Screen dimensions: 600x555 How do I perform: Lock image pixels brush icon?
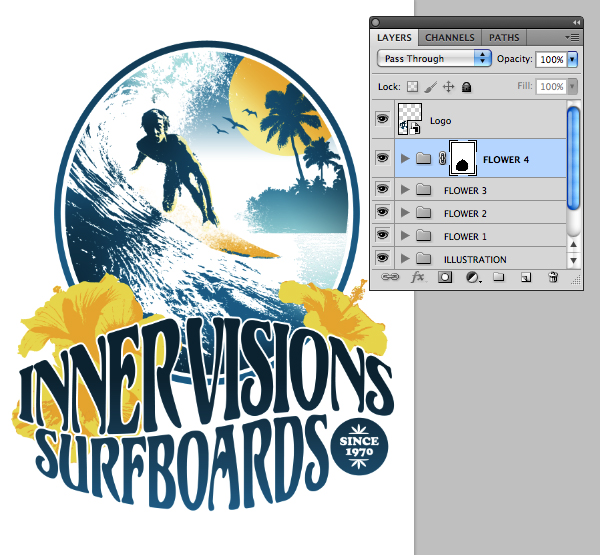pyautogui.click(x=430, y=87)
